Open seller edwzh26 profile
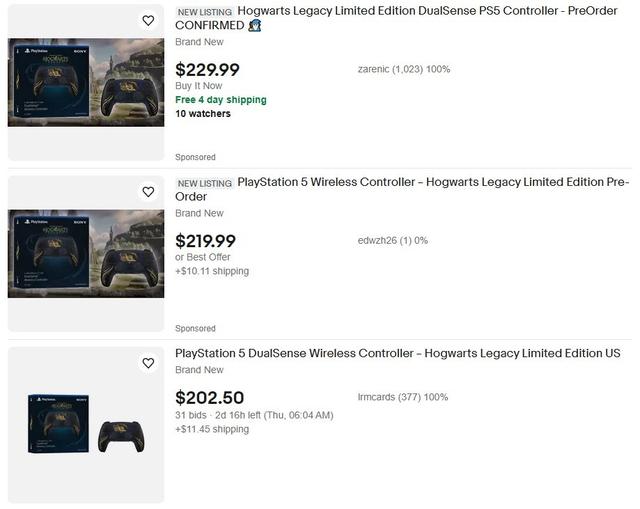The width and height of the screenshot is (640, 509). tap(379, 241)
